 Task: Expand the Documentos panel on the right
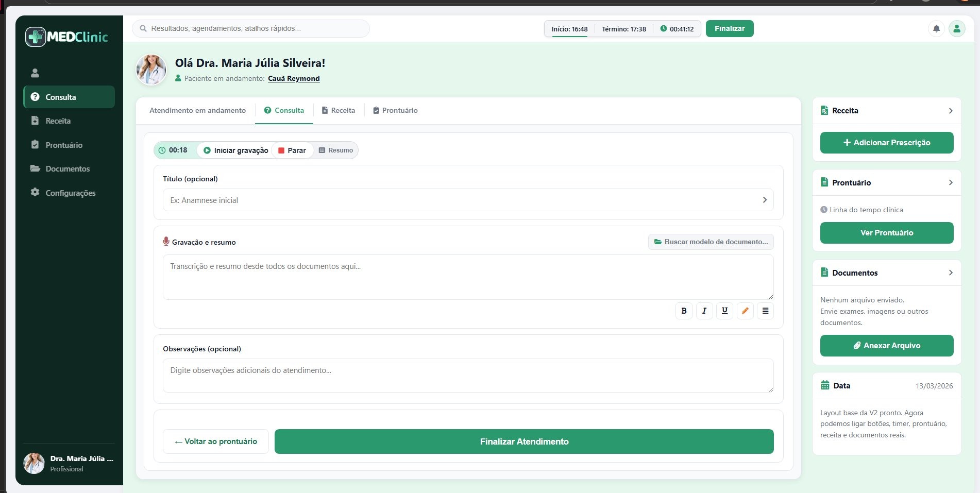951,273
